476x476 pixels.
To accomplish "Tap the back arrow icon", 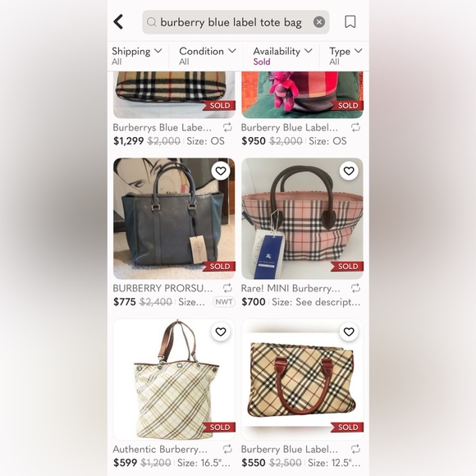I will 118,22.
